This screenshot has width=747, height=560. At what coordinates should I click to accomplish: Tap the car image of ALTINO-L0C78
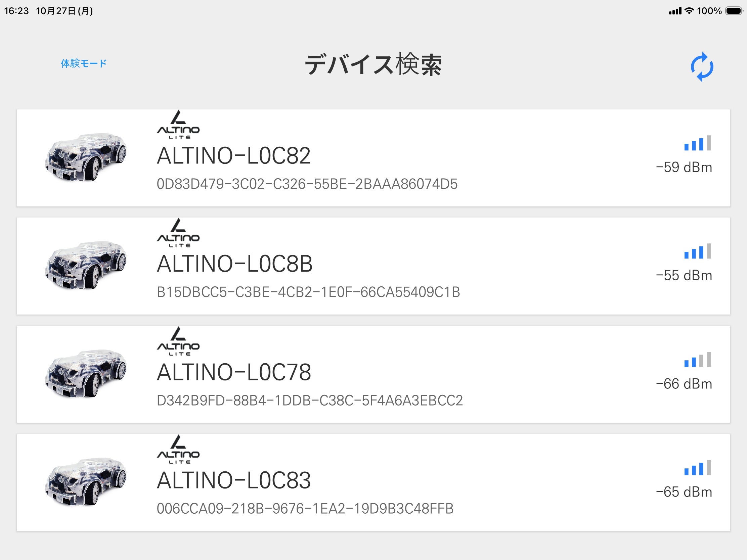coord(86,374)
